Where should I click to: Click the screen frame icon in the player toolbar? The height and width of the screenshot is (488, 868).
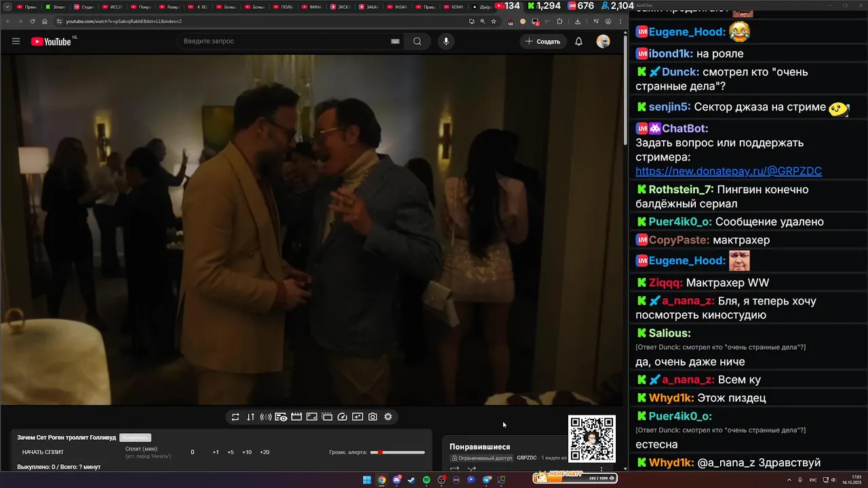[x=312, y=417]
